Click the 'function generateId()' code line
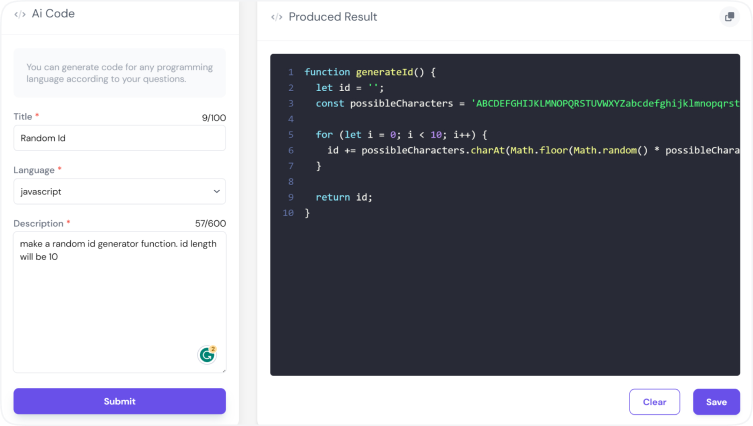Image resolution: width=753 pixels, height=426 pixels. coord(370,72)
